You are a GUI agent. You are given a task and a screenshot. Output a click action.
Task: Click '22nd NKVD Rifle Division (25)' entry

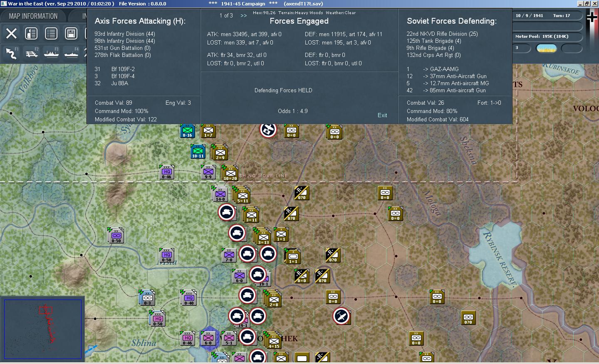point(442,34)
